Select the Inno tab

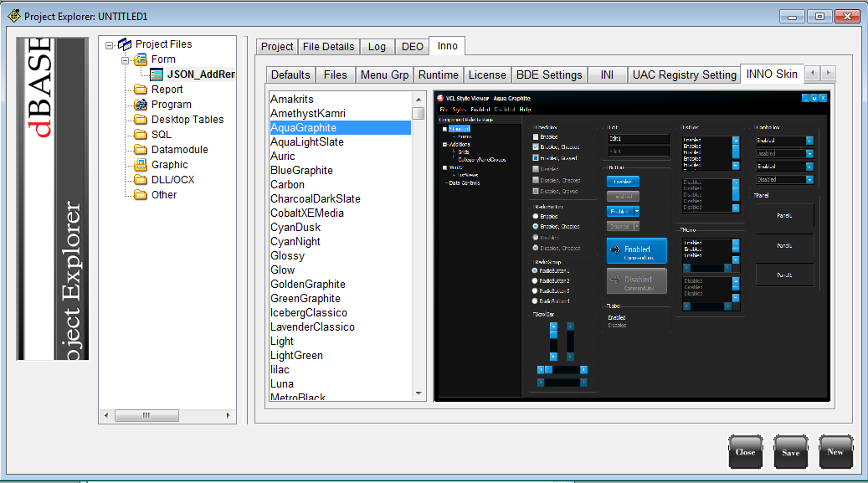tap(447, 46)
